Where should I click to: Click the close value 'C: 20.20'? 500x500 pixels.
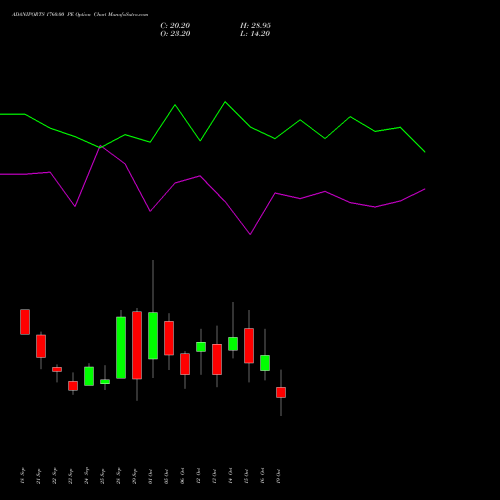[175, 26]
